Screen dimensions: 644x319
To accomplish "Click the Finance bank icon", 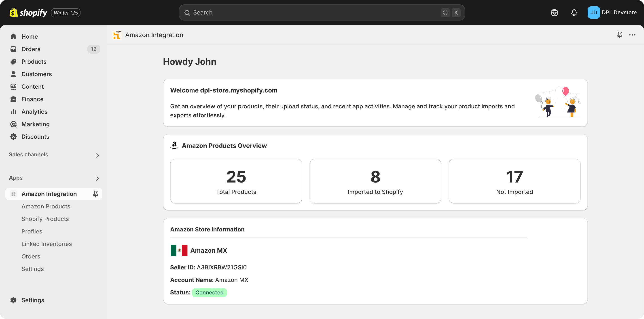I will [x=13, y=99].
